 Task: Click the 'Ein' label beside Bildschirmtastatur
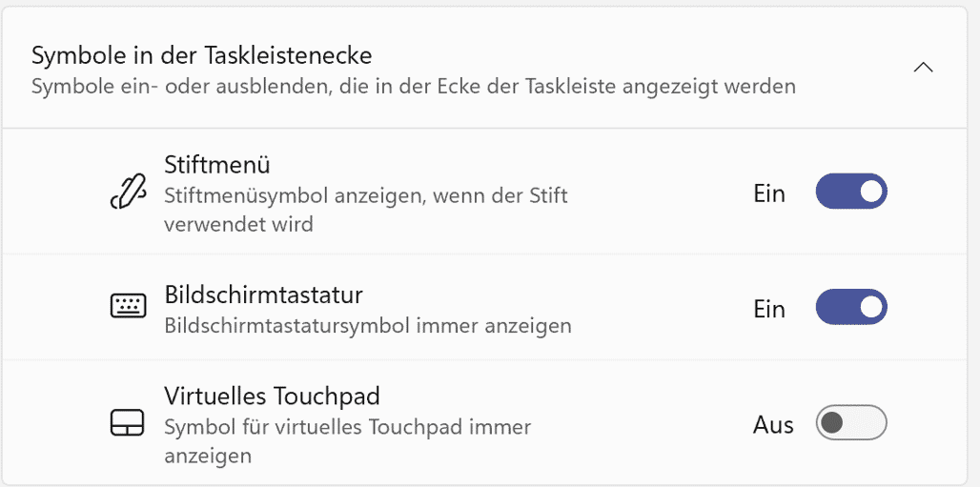click(769, 309)
